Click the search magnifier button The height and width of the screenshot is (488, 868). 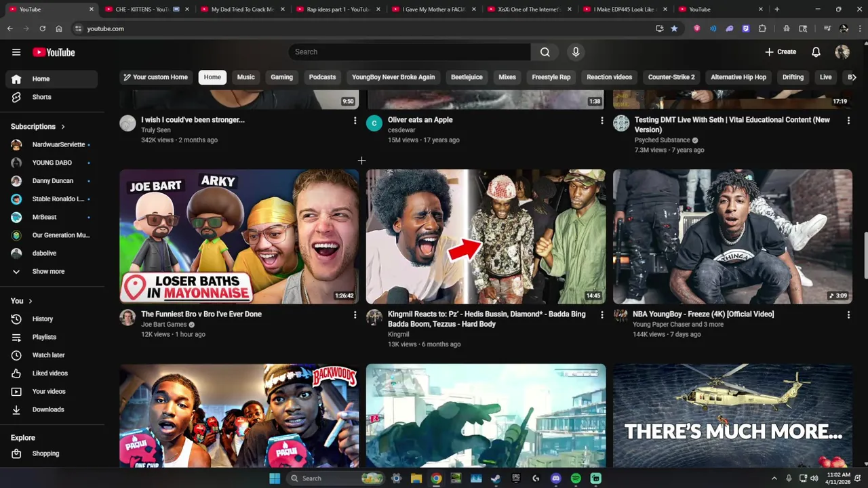tap(545, 52)
